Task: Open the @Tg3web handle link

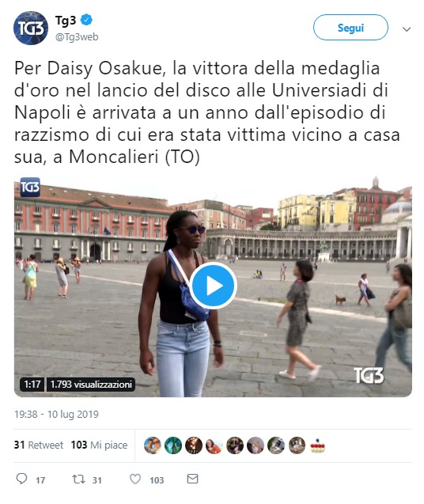Action: pos(77,37)
